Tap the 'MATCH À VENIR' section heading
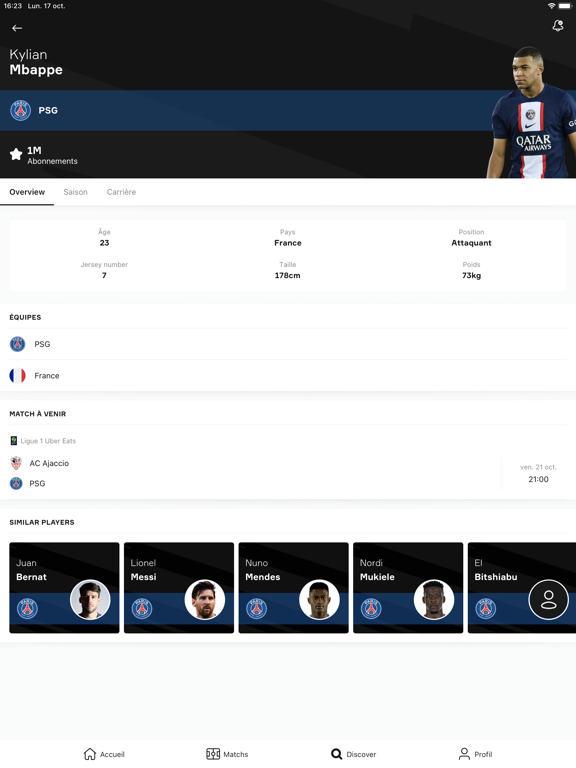Screen dimensions: 576x768 [38, 414]
